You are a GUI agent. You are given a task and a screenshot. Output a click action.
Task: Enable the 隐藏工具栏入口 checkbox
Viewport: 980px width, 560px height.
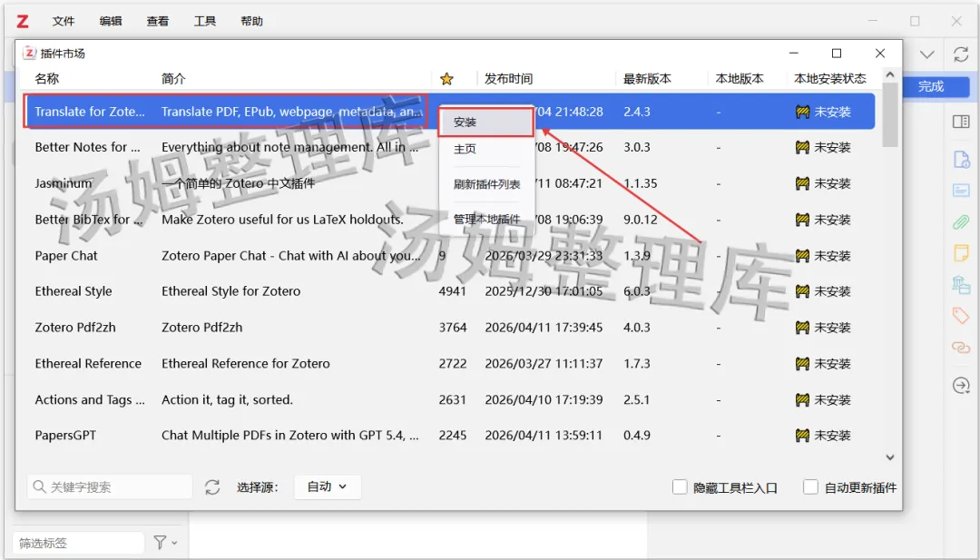coord(680,486)
